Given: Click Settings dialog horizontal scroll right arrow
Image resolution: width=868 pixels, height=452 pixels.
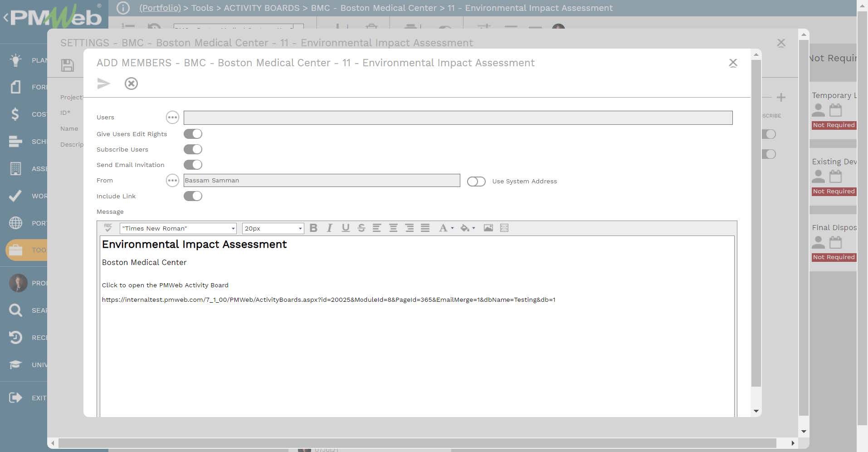Looking at the screenshot, I should click(x=793, y=443).
